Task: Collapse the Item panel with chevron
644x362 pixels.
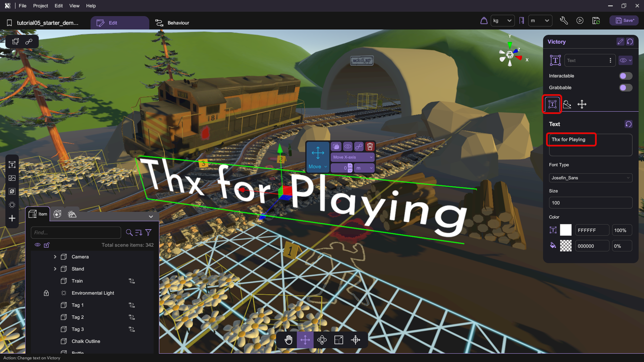Action: [151, 217]
